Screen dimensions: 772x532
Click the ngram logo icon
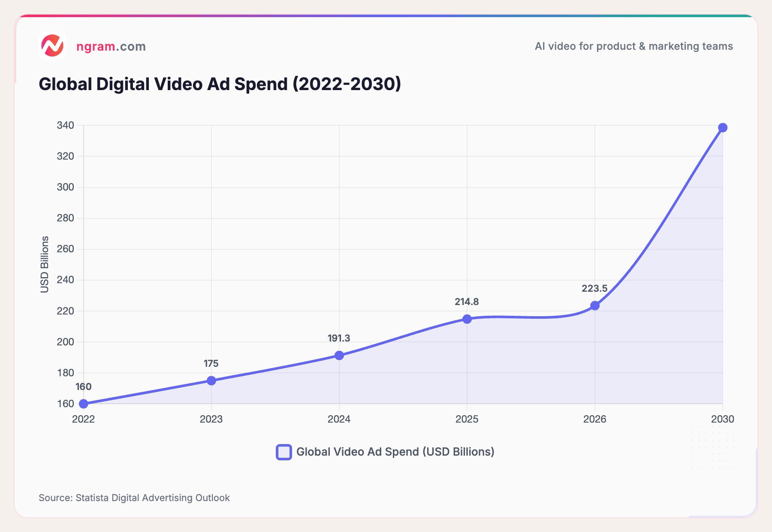(53, 44)
